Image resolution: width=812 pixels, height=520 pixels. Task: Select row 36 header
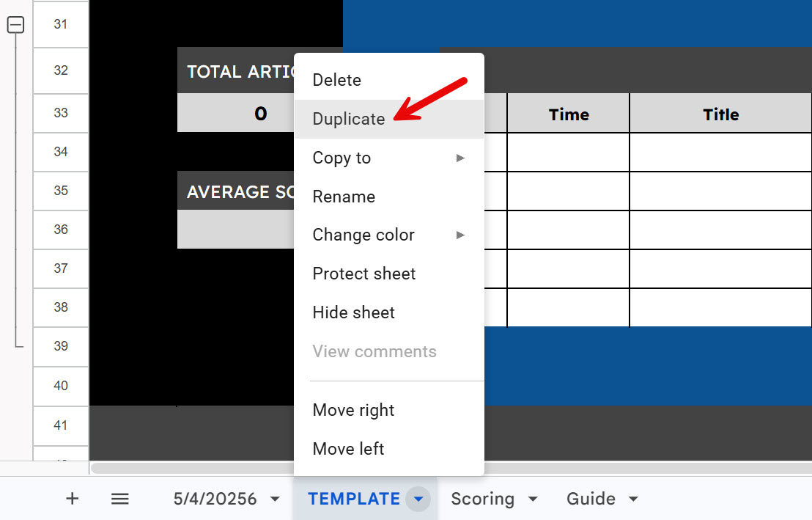(x=61, y=229)
